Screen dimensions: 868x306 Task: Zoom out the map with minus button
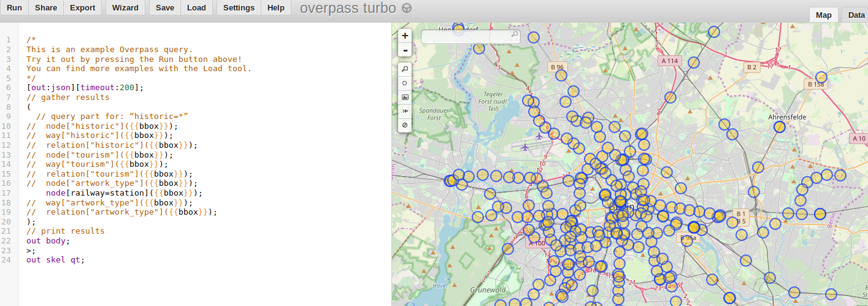tap(405, 50)
